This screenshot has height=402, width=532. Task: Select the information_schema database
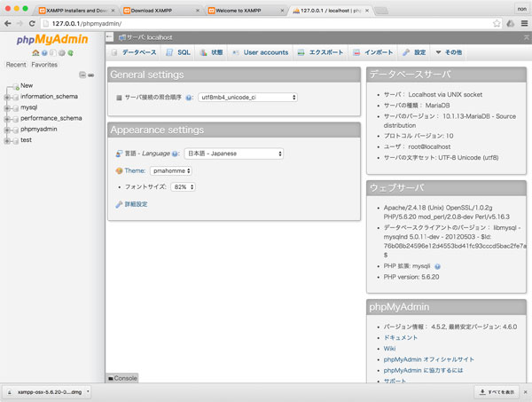[x=49, y=97]
